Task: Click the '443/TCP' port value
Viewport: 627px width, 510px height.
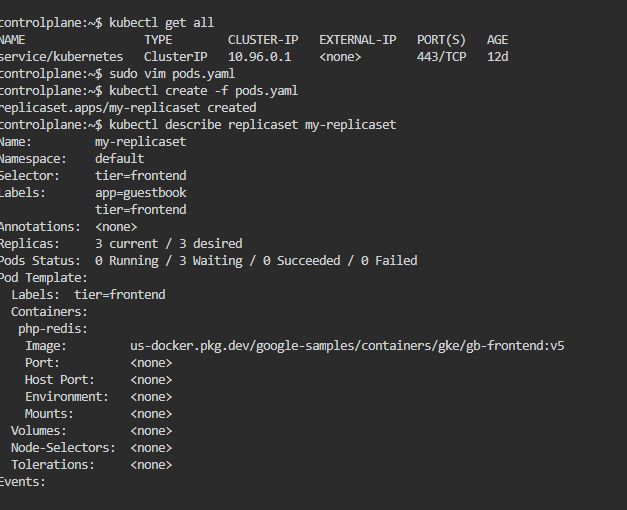Action: 441,56
